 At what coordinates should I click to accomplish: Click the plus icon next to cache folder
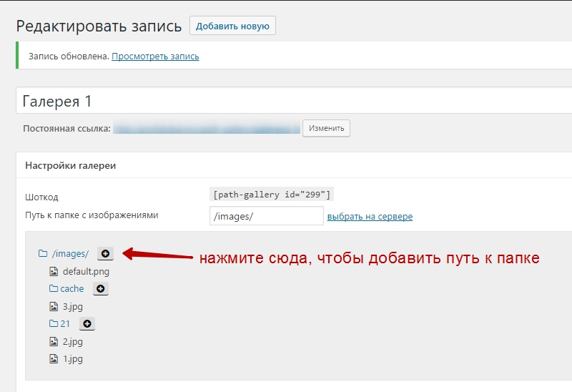point(100,289)
